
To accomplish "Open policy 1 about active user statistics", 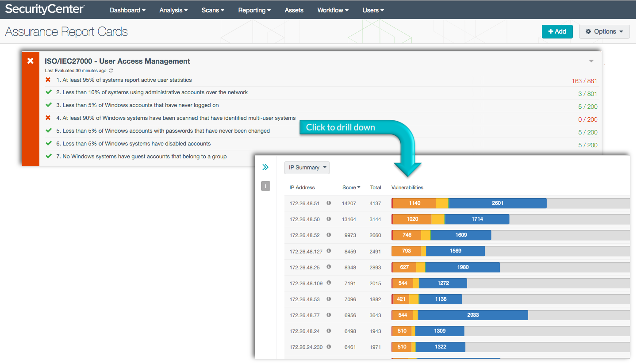I will point(124,80).
